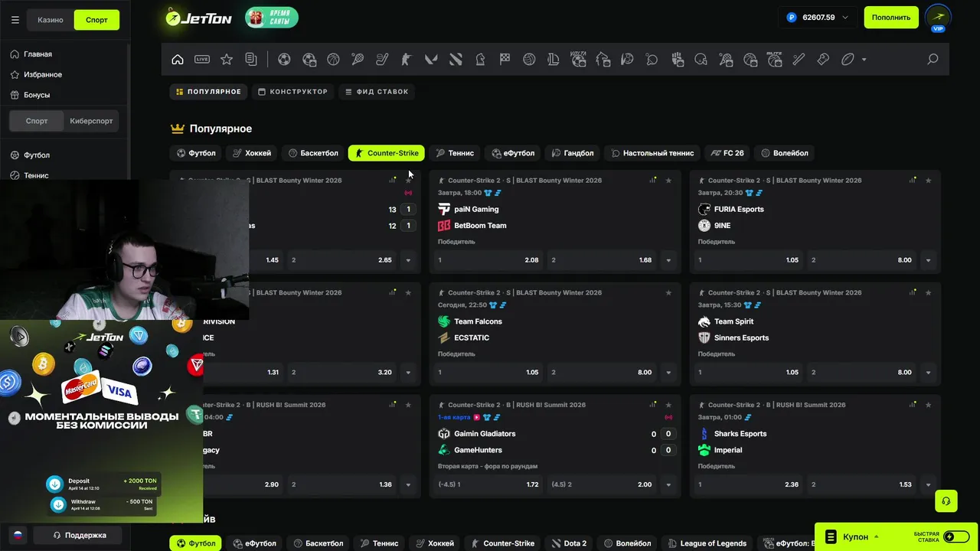Toggle the Быстрая ставка switch
Screen dimensions: 980x551
[x=956, y=536]
